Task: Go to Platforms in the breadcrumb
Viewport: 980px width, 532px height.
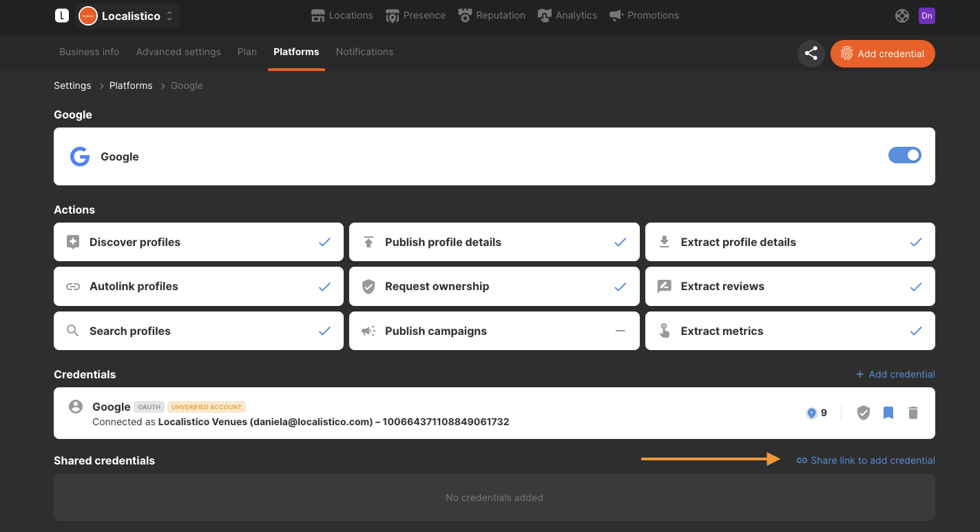Action: (x=131, y=85)
